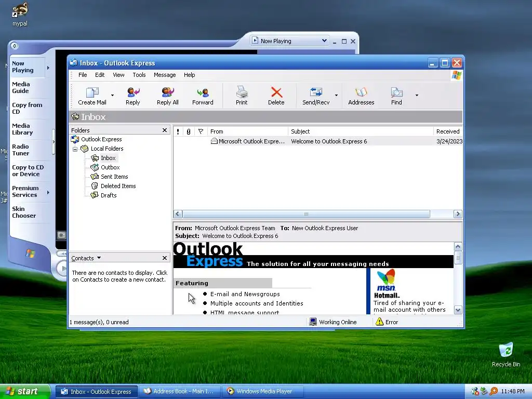Open the Contacts dropdown arrow
The height and width of the screenshot is (399, 532).
[x=99, y=258]
